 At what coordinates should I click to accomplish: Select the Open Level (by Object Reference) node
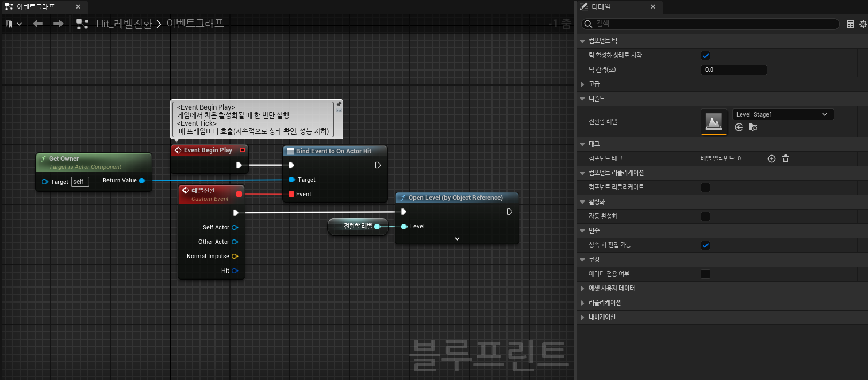click(x=456, y=198)
